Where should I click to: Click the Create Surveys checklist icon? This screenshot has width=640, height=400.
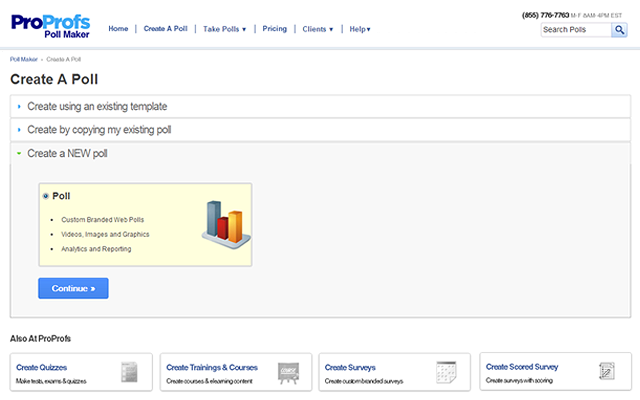[446, 372]
